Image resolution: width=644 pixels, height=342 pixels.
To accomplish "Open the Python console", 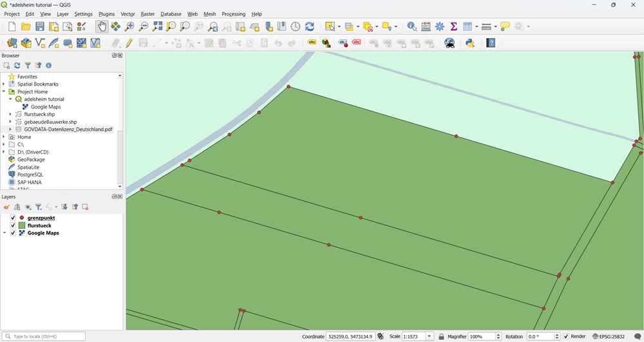I will (471, 43).
